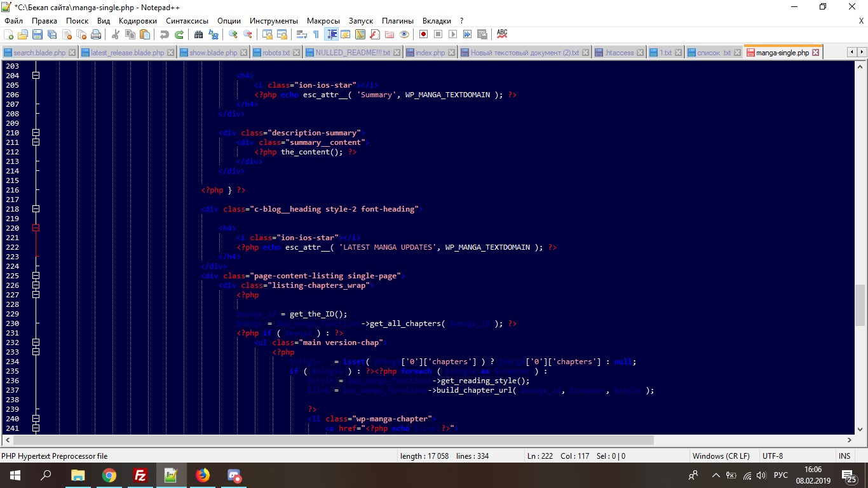Collapse the red fold marker at line 220
868x488 pixels.
(x=36, y=228)
